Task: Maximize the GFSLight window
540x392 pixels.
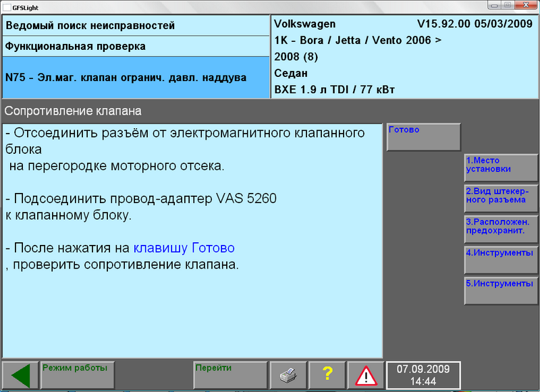Action: [508, 5]
